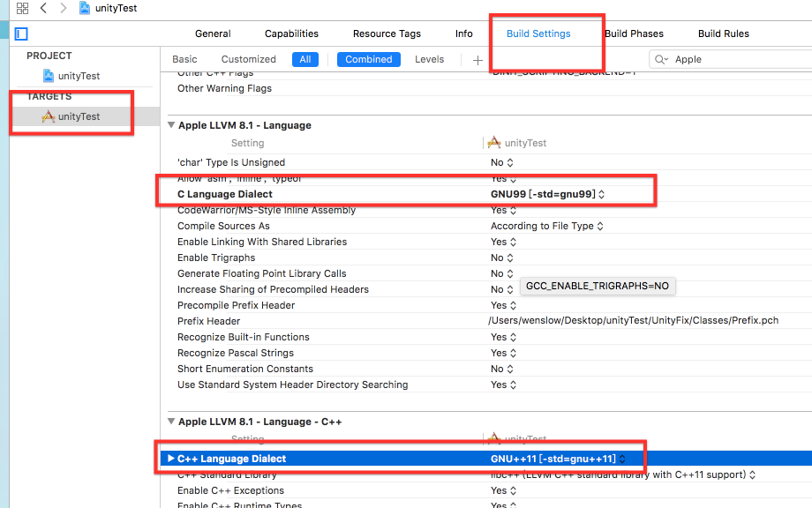Open the Capabilities tab
Viewport: 812px width, 508px height.
(291, 34)
